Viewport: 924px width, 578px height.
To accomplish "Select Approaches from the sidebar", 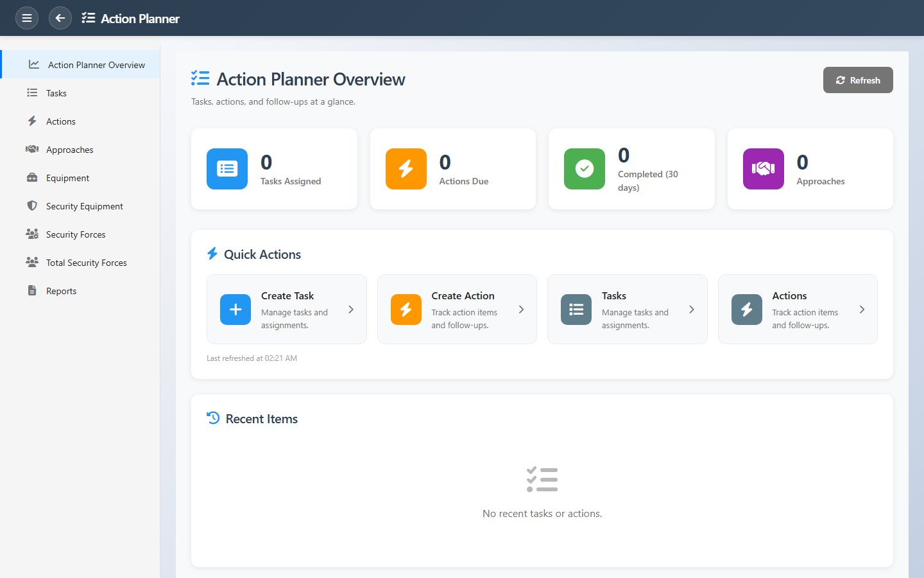I will click(x=69, y=150).
